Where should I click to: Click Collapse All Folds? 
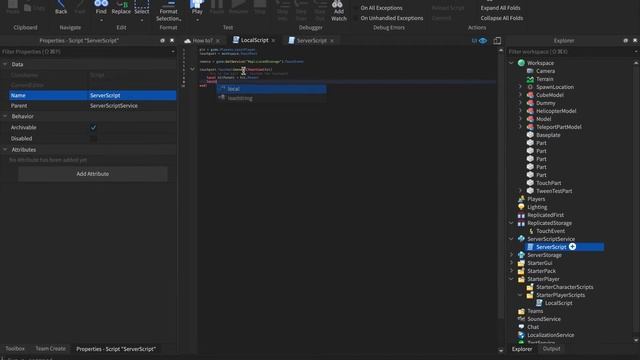502,18
